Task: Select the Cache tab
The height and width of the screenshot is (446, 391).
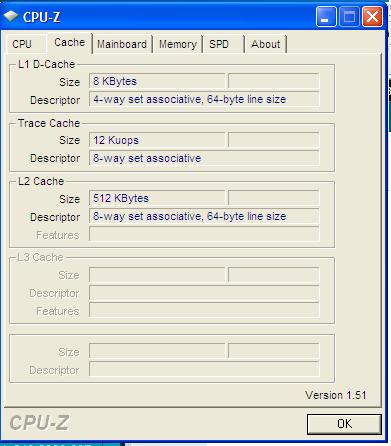Action: 69,43
